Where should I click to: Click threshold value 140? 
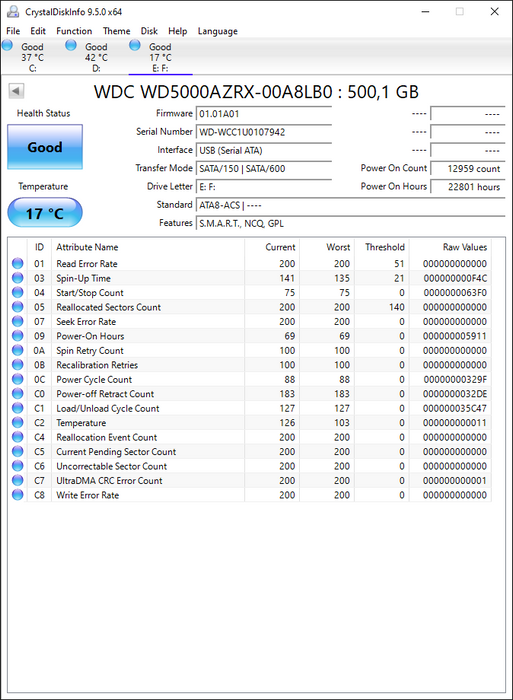coord(396,307)
